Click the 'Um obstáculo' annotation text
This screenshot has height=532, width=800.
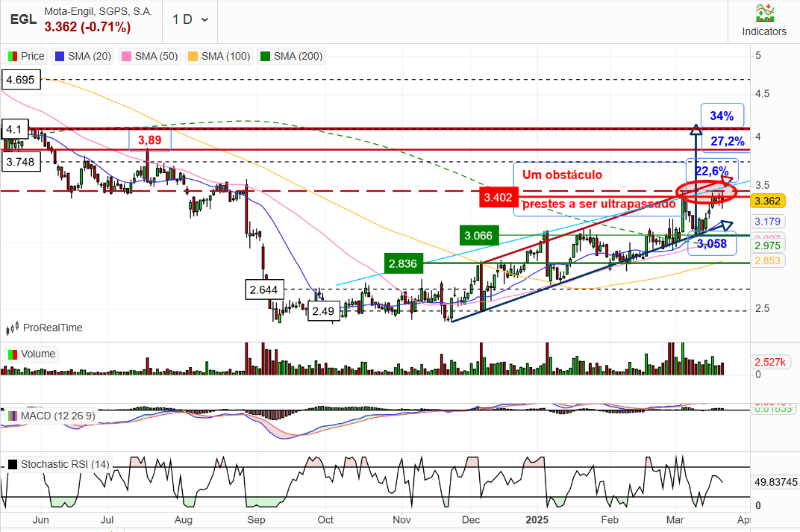(562, 175)
